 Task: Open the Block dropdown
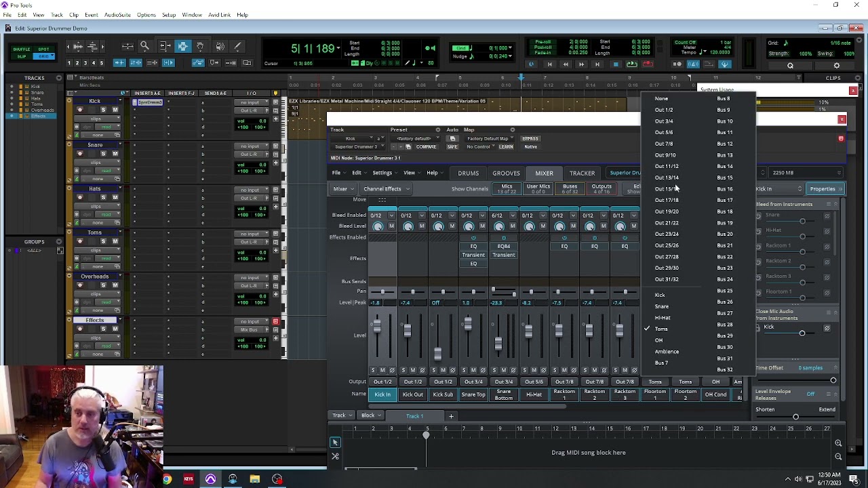tap(371, 415)
